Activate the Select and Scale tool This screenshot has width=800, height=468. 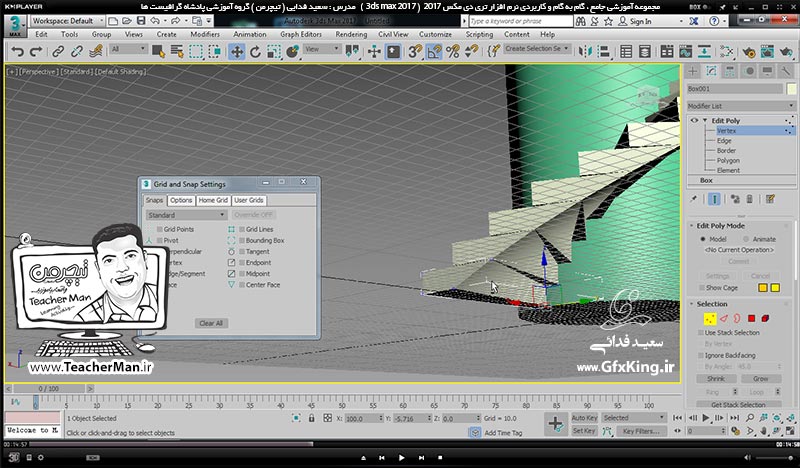click(x=274, y=52)
